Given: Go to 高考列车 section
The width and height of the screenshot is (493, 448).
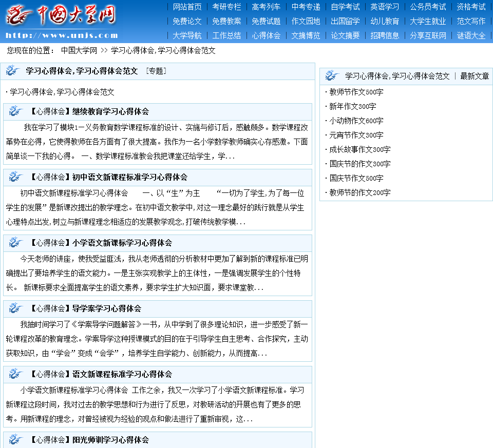Looking at the screenshot, I should (266, 7).
